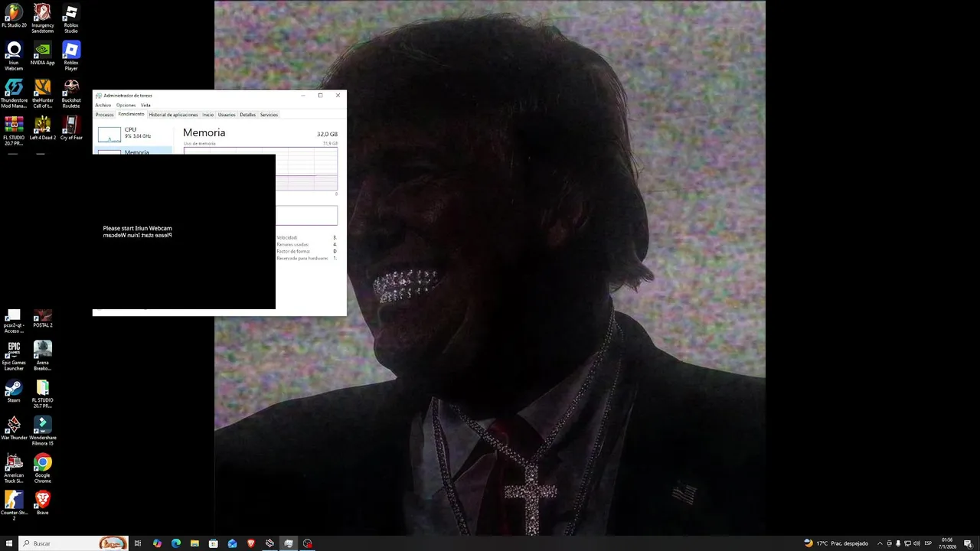Launch Brave from the taskbar
The width and height of the screenshot is (980, 551).
point(251,543)
